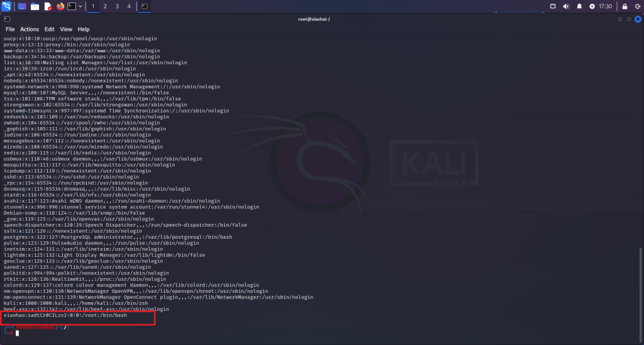Click the systemd-timesync passwd line

point(116,111)
